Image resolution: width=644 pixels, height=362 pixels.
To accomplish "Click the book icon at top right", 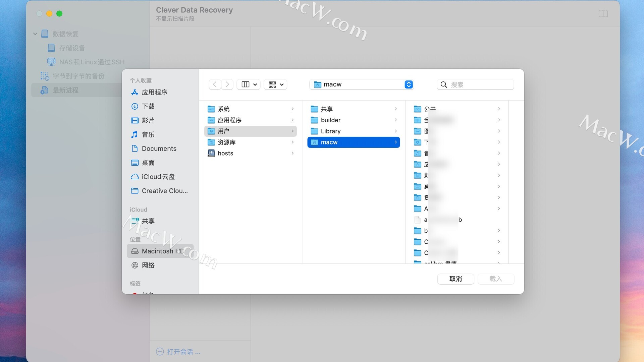I will (603, 14).
